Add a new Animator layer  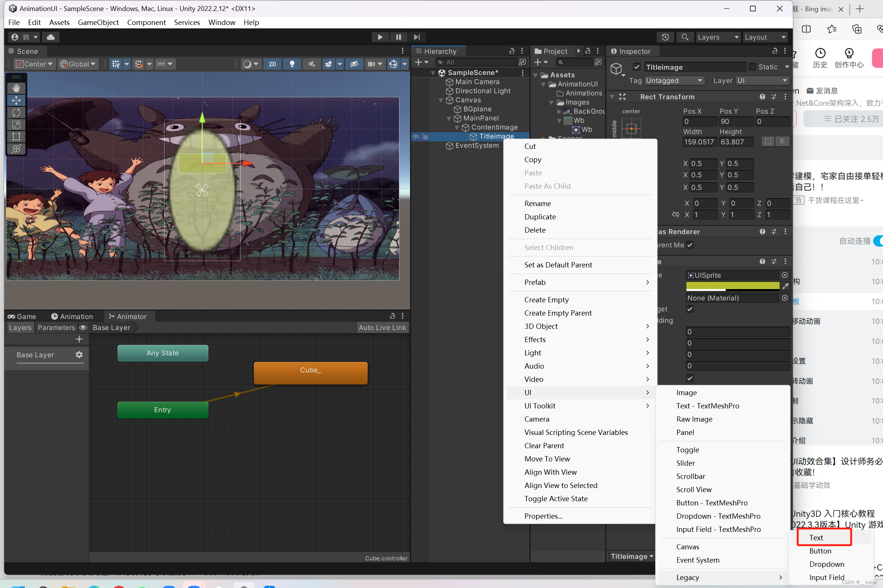click(x=79, y=339)
